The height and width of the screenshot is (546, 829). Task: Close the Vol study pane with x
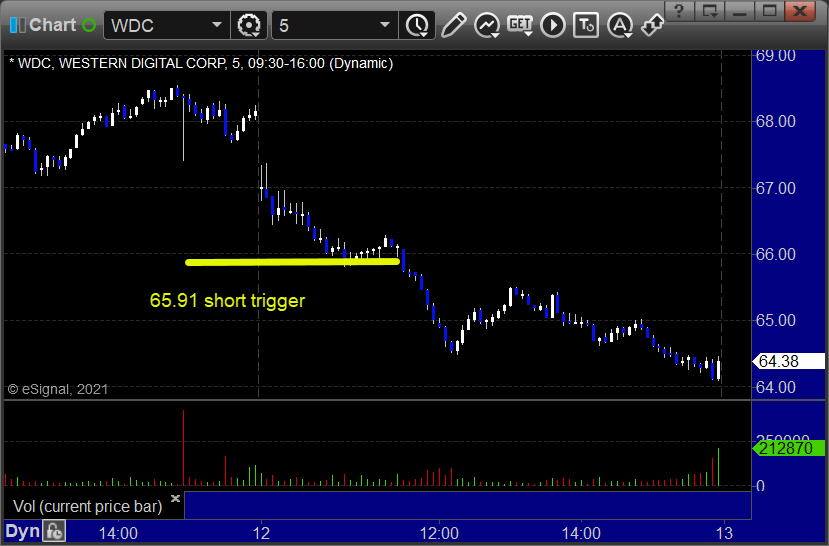click(176, 498)
